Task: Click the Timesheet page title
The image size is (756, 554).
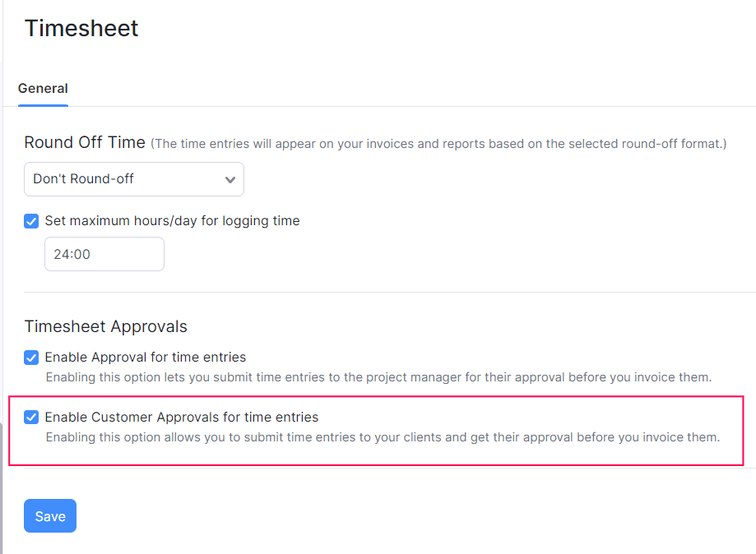Action: [x=81, y=28]
